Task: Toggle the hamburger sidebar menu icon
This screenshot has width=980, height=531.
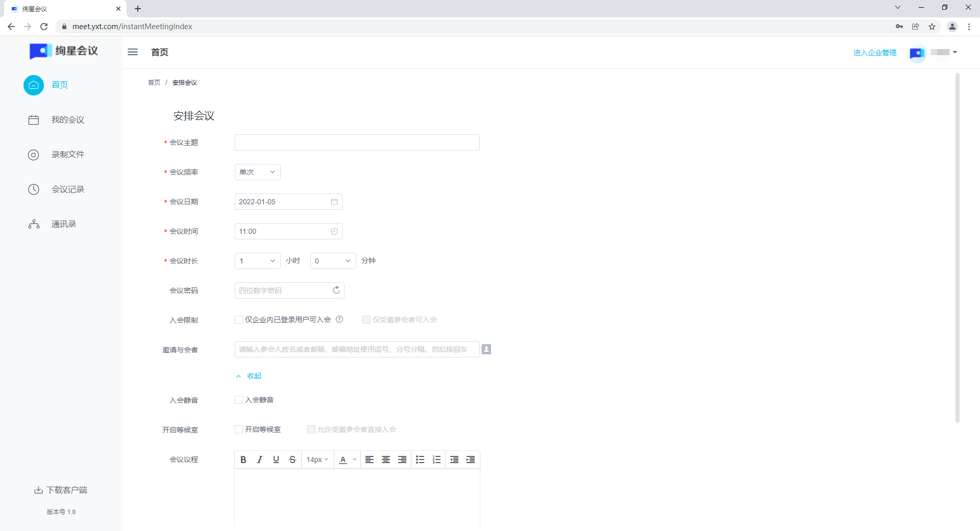Action: (133, 52)
